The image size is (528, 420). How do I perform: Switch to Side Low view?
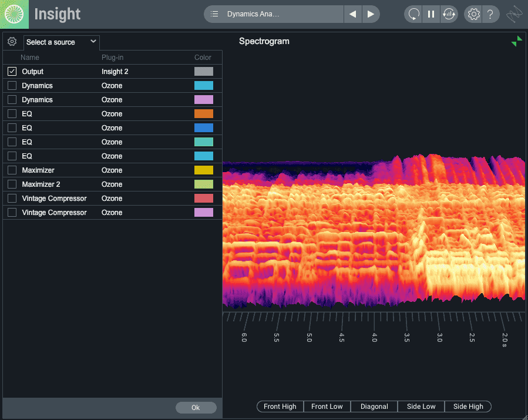point(421,406)
